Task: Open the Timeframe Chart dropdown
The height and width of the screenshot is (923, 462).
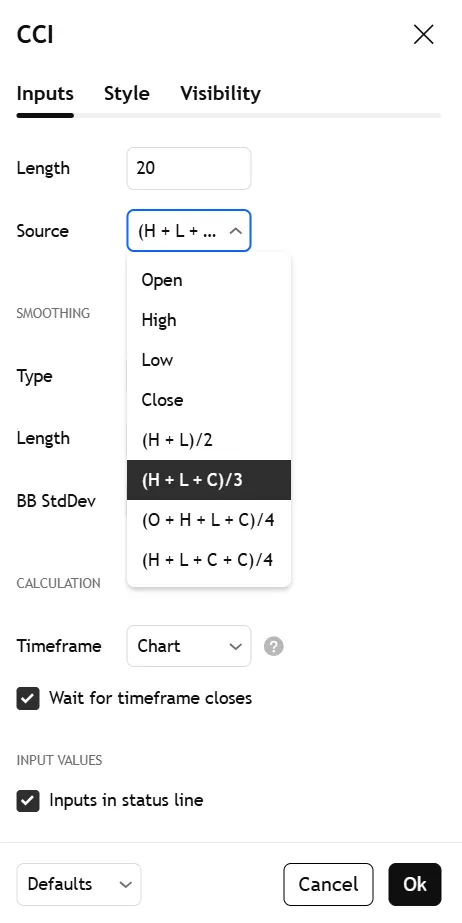Action: [x=189, y=646]
